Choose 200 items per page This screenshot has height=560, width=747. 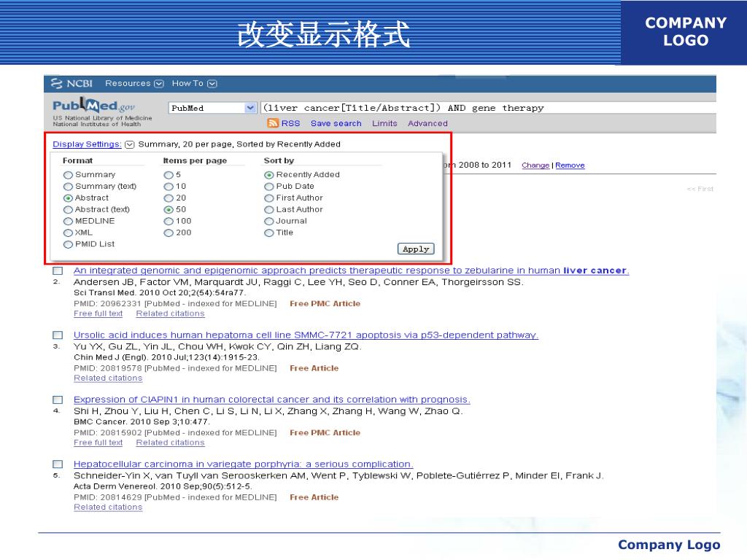click(169, 233)
